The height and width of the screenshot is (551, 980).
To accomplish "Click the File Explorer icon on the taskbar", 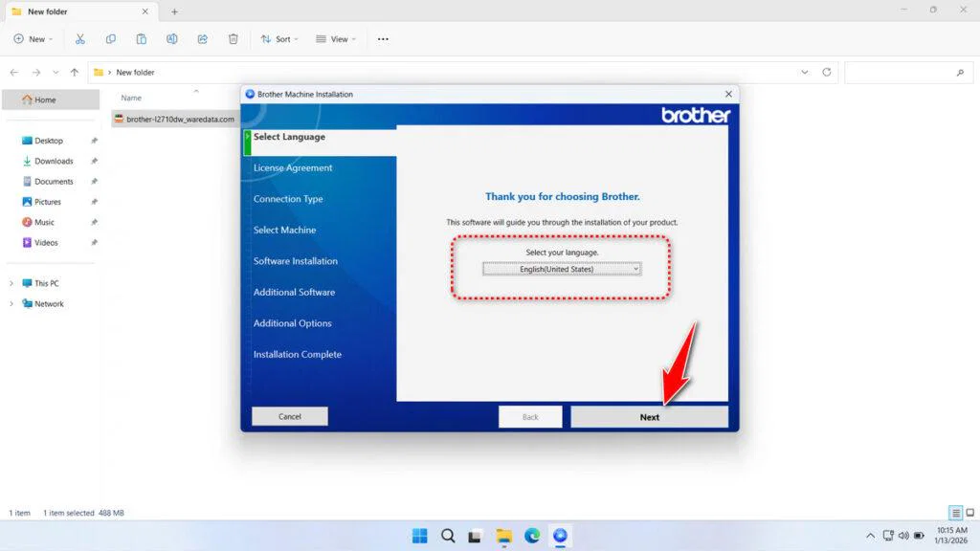I will tap(503, 536).
